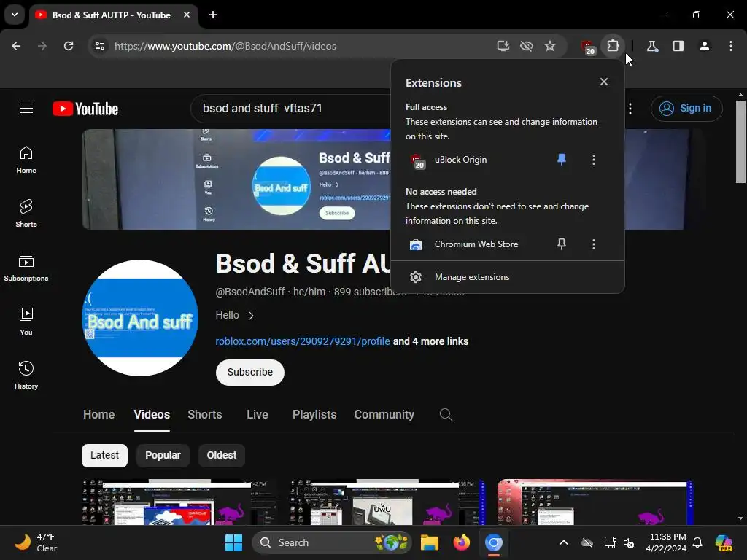Open File Explorer from the taskbar
The height and width of the screenshot is (560, 747).
click(430, 542)
